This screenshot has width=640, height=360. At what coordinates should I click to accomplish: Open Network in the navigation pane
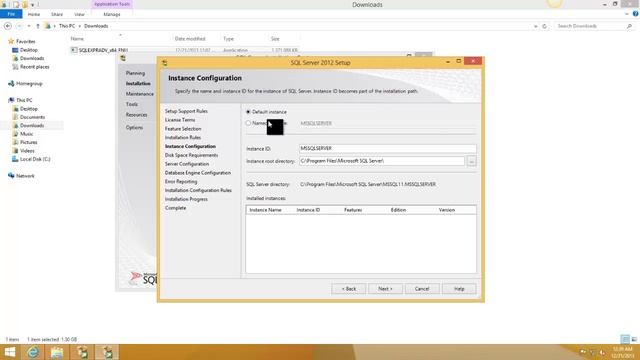(x=25, y=176)
